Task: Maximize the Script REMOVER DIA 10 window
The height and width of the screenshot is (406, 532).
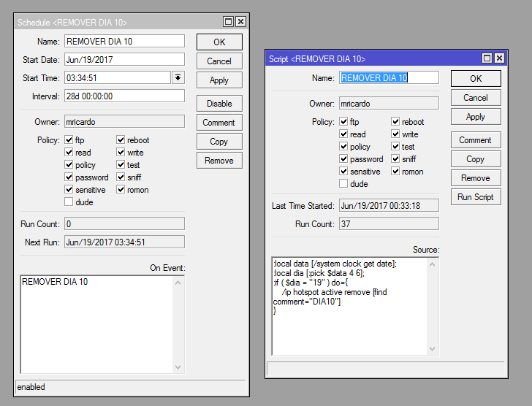Action: [x=487, y=58]
